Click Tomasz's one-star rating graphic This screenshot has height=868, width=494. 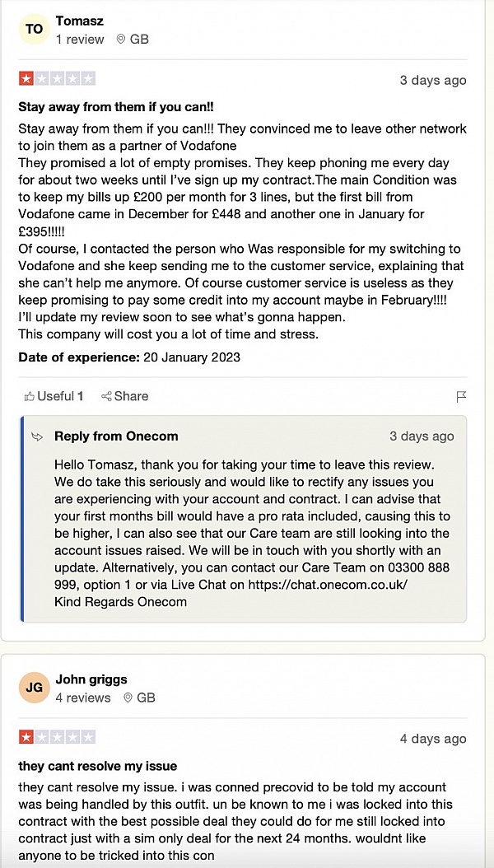[x=57, y=79]
